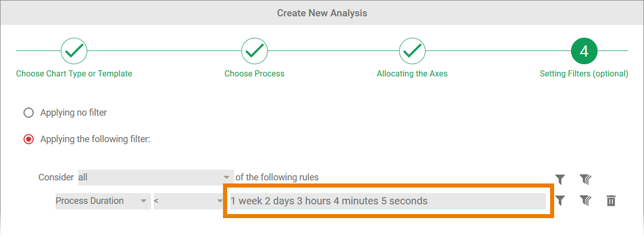
Task: Open the 'Allocating the Axes' step label
Action: pyautogui.click(x=412, y=73)
